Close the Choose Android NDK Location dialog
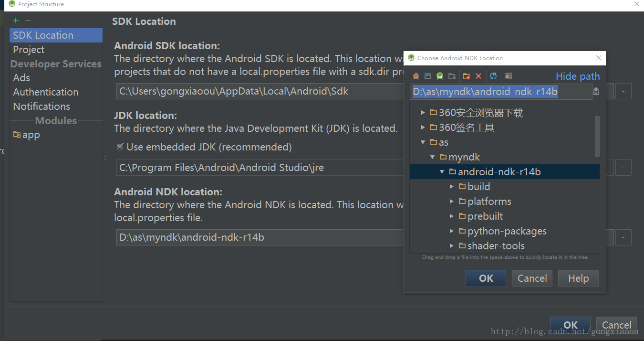Viewport: 644px width, 341px height. pyautogui.click(x=599, y=58)
